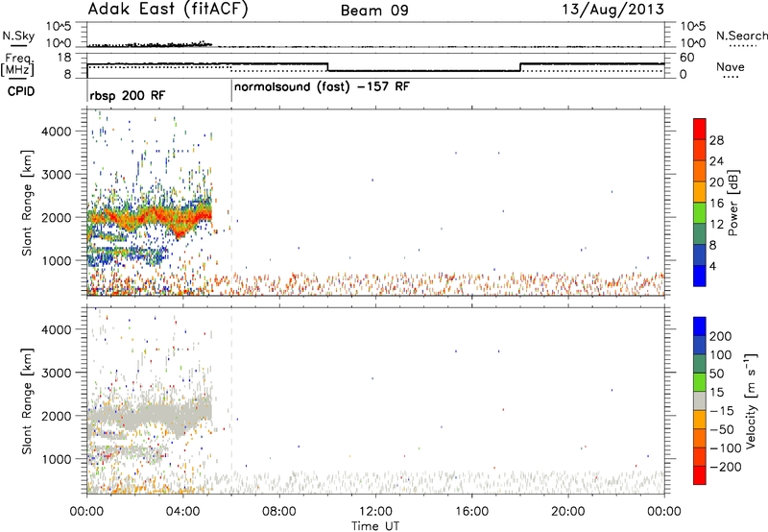The width and height of the screenshot is (768, 532).
Task: Click the '28' Power colorbar tick label
Action: 716,140
